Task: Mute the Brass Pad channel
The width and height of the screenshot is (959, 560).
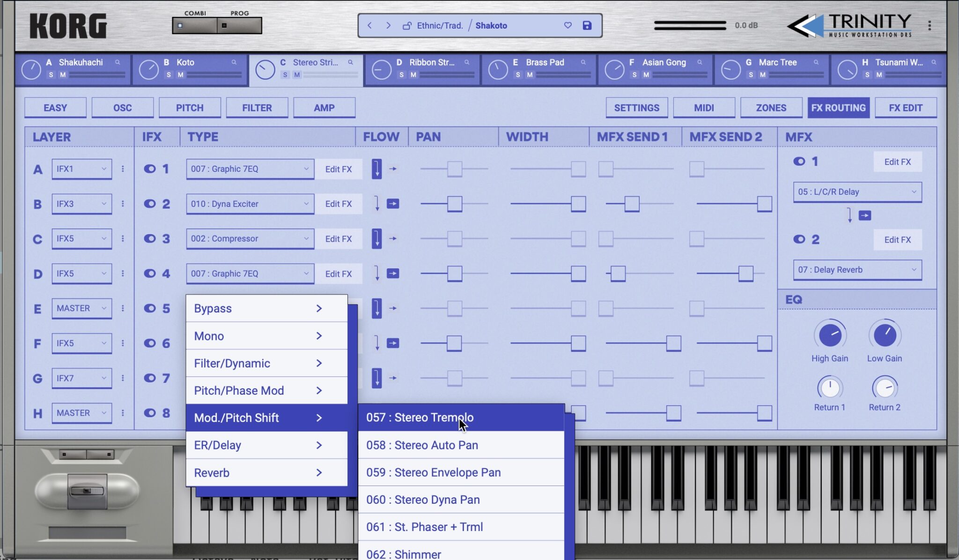Action: pyautogui.click(x=530, y=74)
